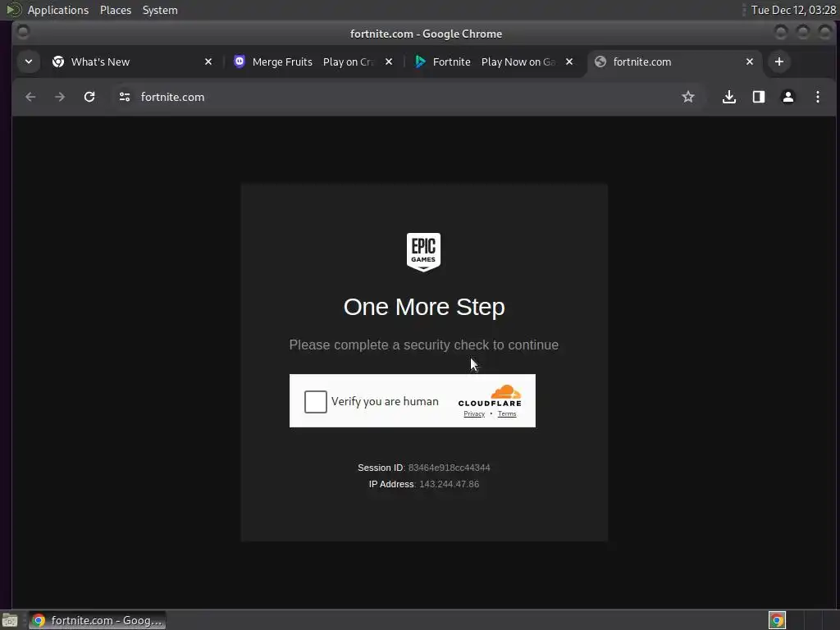Open the Chrome profile menu
This screenshot has height=630, width=840.
pos(788,97)
